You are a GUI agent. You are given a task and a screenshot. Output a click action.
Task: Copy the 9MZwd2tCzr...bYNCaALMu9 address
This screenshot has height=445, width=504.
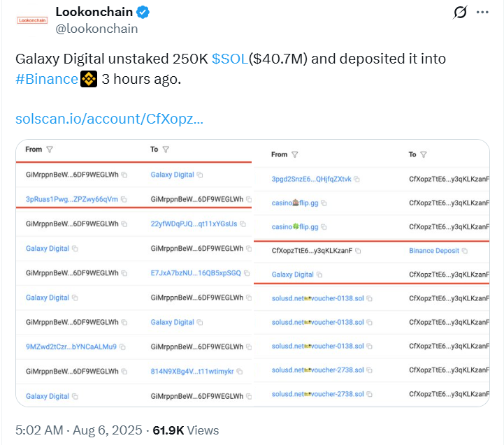tap(122, 347)
